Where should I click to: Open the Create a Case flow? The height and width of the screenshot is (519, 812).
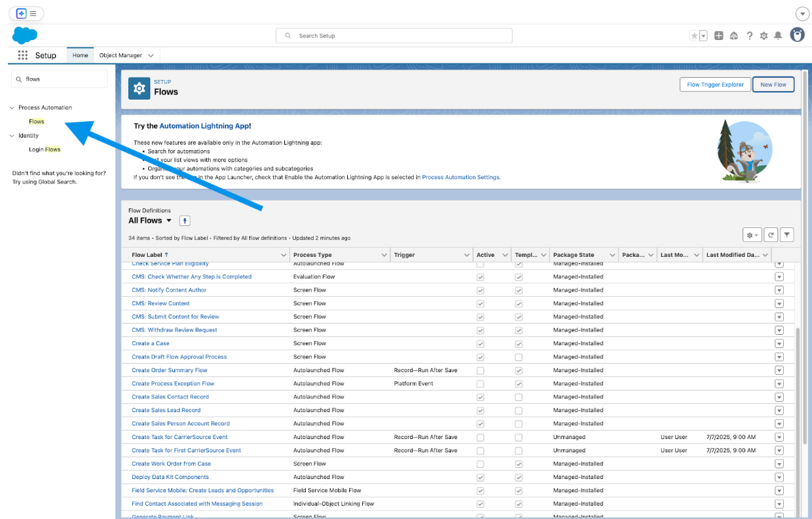(x=151, y=343)
